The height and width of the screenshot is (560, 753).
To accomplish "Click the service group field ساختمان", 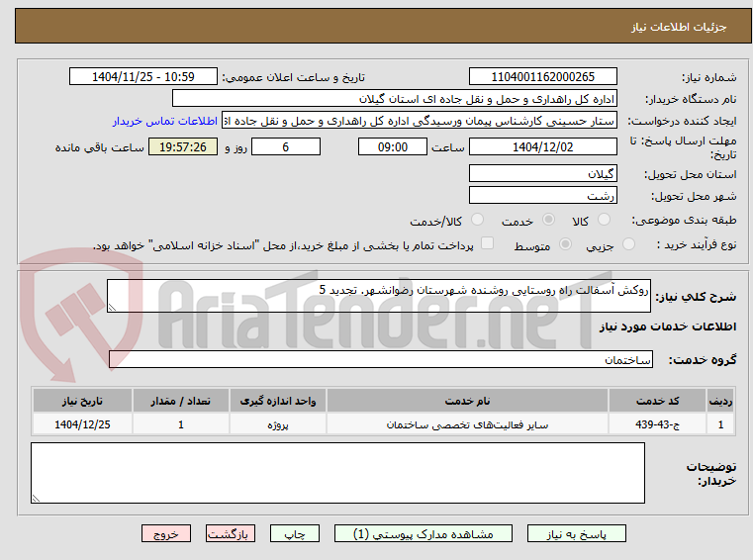I will pos(381,359).
